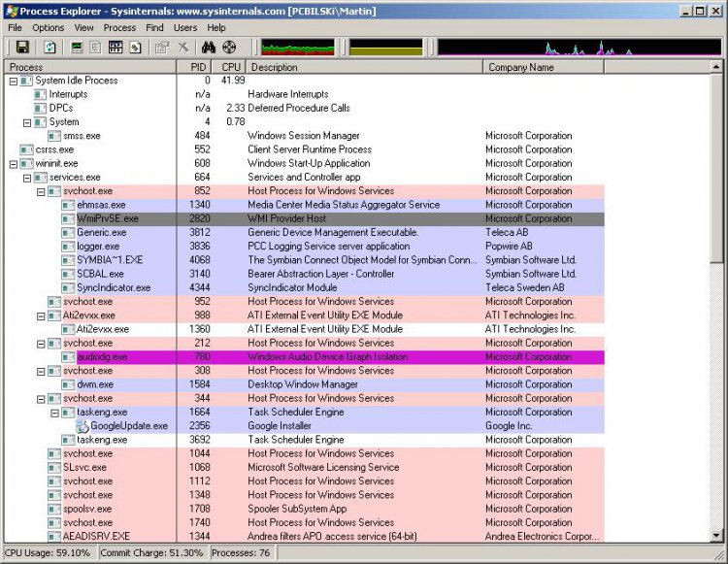Screen dimensions: 728x564
Task: Click the icon beside audiodg.exe
Action: [x=68, y=356]
